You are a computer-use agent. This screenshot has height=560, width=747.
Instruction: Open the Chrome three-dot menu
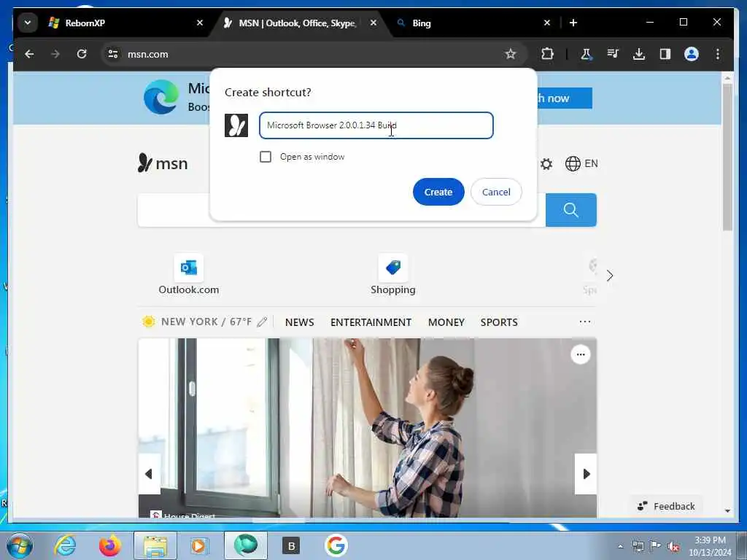point(718,54)
